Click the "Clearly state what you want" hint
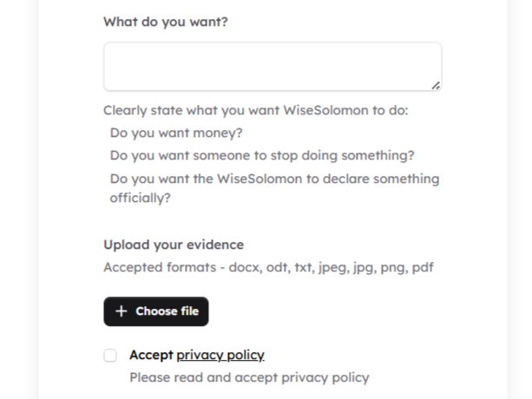The image size is (532, 399). pos(255,111)
